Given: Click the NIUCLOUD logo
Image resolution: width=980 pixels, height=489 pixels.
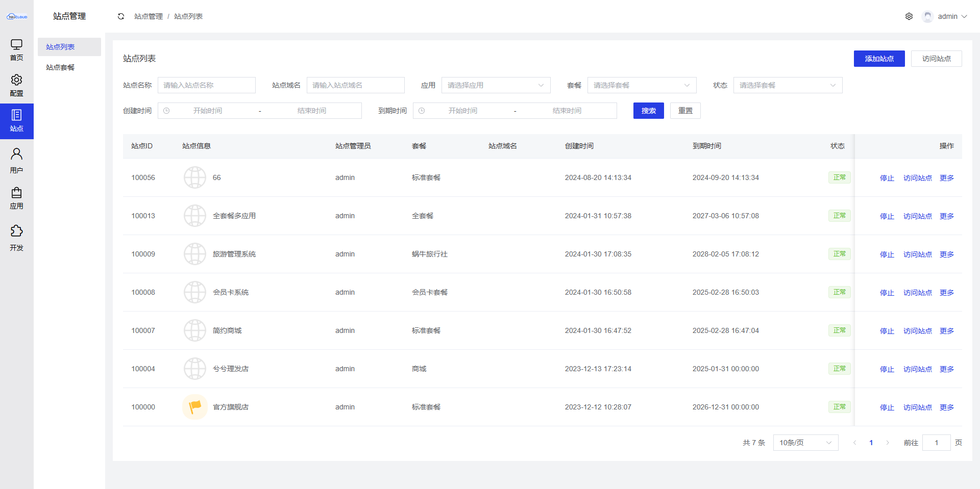Looking at the screenshot, I should click(17, 16).
